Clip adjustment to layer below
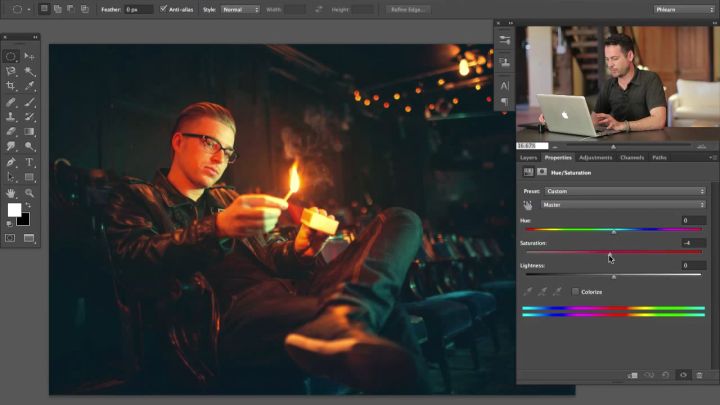Image resolution: width=720 pixels, height=405 pixels. click(632, 375)
